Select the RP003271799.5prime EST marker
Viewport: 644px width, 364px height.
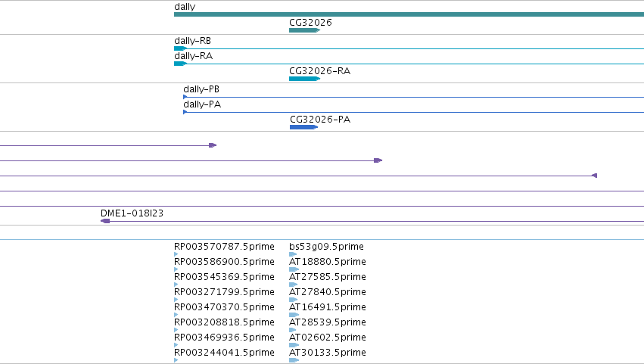point(176,300)
